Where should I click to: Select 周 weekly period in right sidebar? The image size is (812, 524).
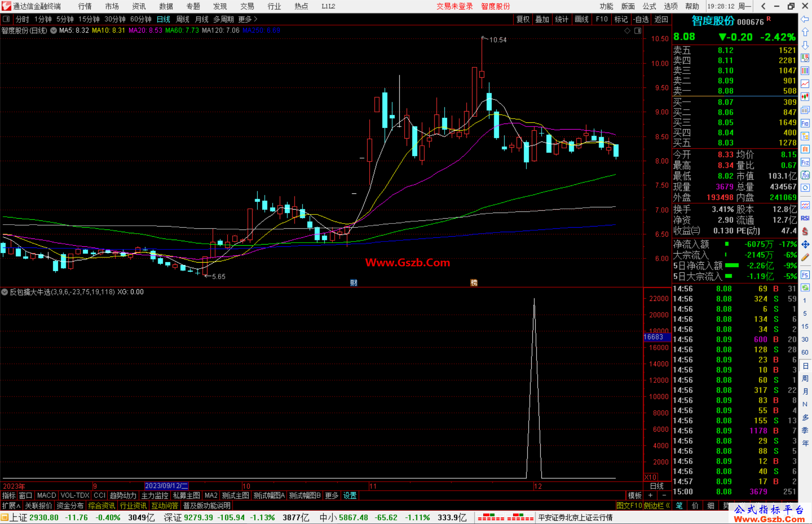(x=805, y=379)
